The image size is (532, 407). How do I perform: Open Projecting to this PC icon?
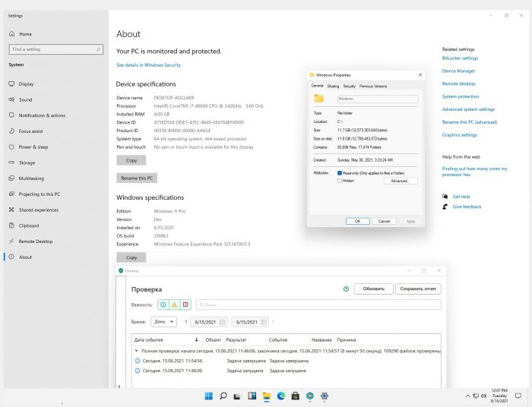11,194
